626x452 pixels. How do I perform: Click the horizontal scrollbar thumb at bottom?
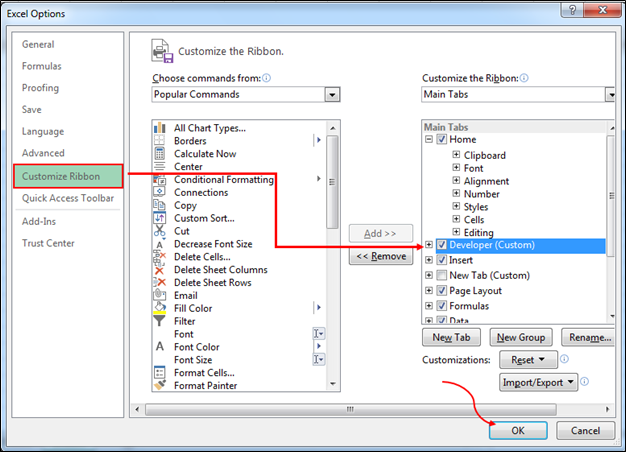tap(351, 409)
